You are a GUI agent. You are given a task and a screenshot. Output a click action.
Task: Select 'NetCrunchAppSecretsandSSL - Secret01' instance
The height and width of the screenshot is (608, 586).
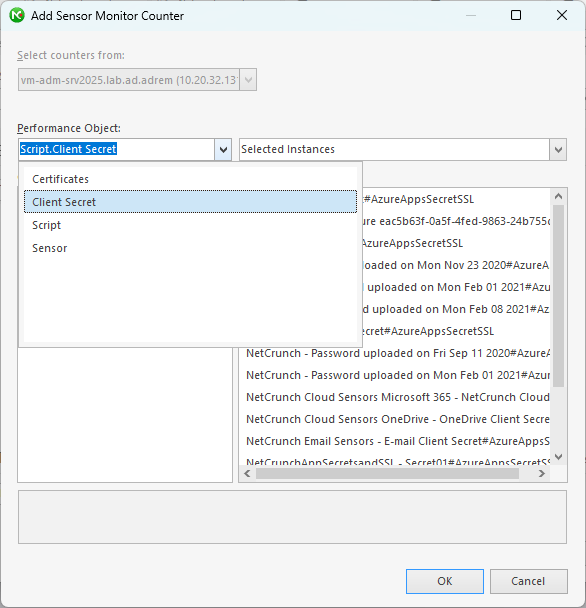tap(398, 462)
